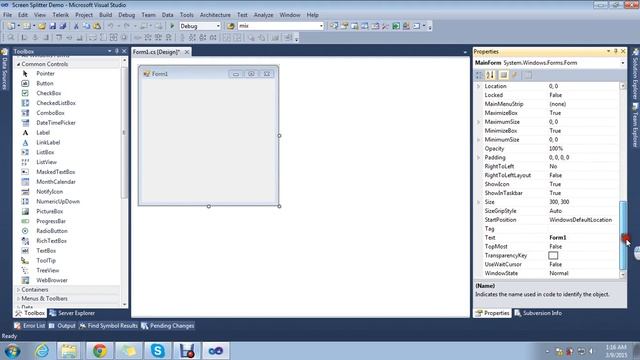Expand the Menus & Toolbars toolbox group
The height and width of the screenshot is (360, 640).
(x=18, y=299)
